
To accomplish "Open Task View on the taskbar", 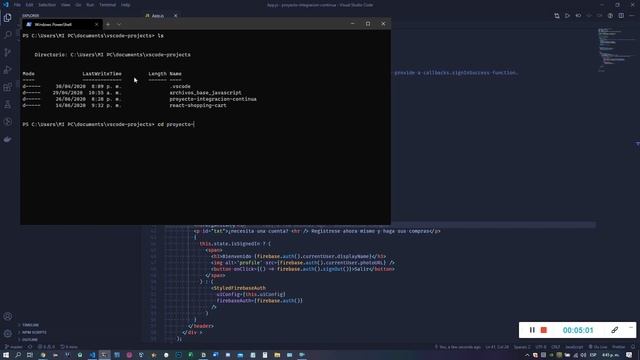I will click(30, 355).
